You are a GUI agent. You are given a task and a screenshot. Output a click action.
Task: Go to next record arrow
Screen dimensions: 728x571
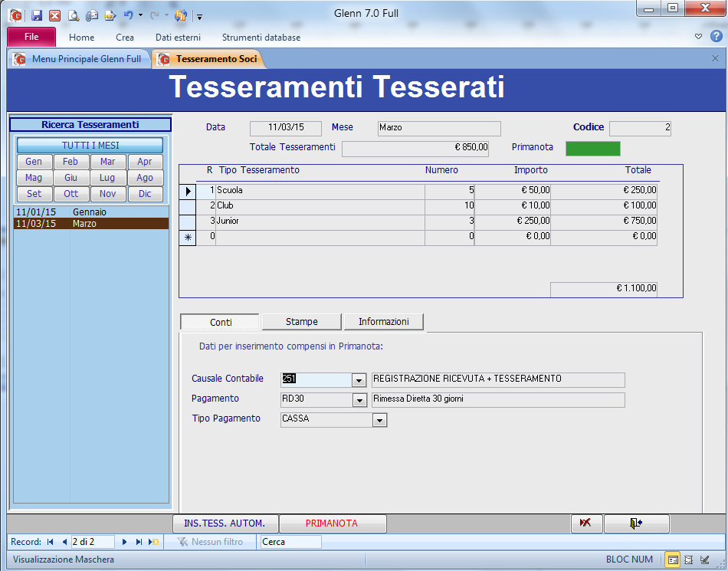[x=124, y=542]
